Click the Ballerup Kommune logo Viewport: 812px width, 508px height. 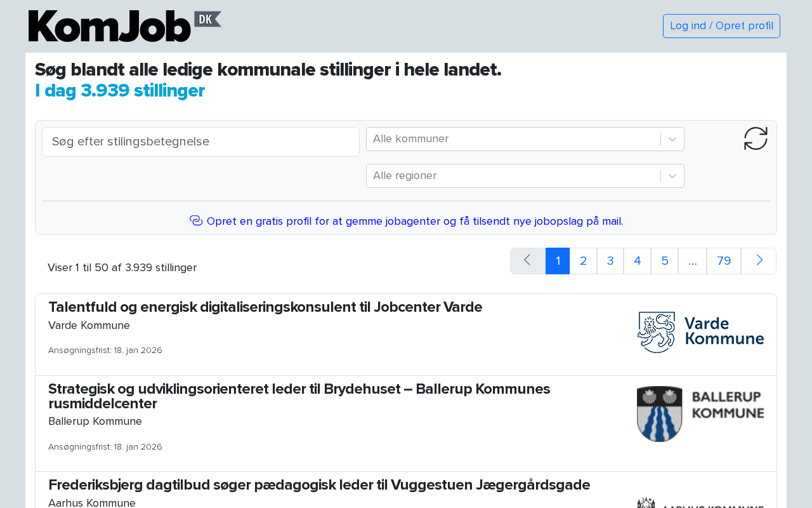click(x=700, y=414)
